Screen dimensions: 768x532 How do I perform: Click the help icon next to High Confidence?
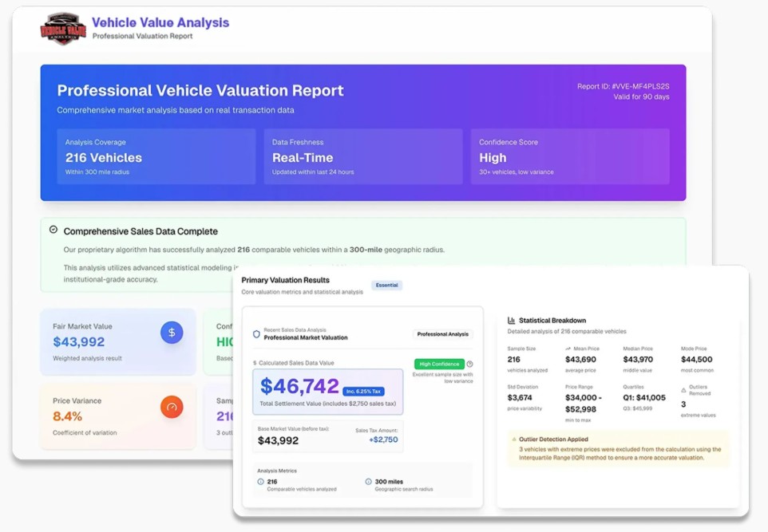pyautogui.click(x=469, y=364)
